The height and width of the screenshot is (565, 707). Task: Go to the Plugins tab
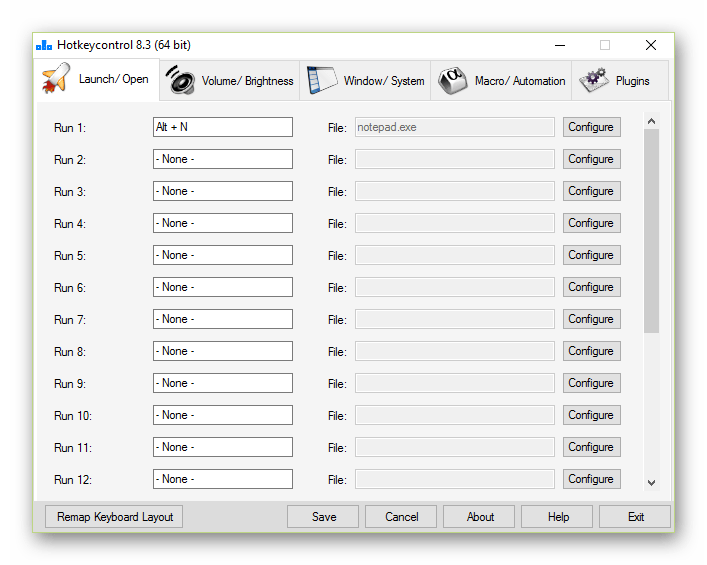pos(620,81)
